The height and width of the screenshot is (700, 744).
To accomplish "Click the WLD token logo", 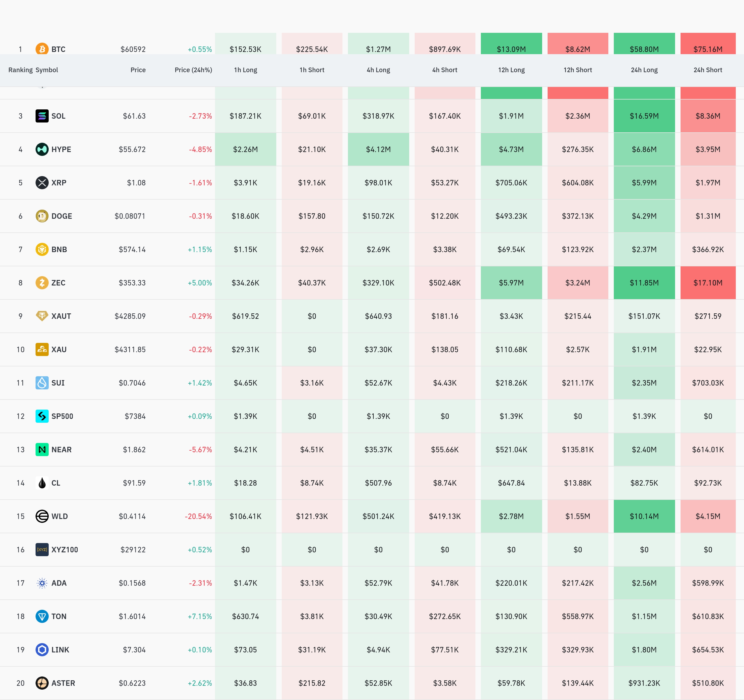I will pos(42,516).
